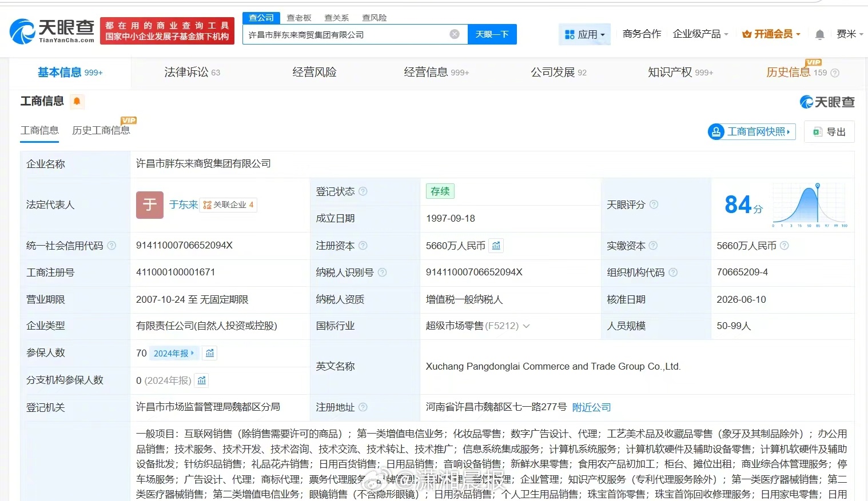Expand the 开通会员 dropdown arrow
Screen dimensions: 868x501
pos(798,34)
